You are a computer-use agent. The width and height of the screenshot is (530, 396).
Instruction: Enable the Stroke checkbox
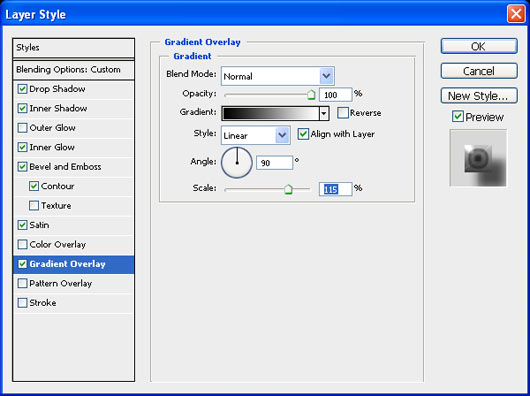click(22, 303)
